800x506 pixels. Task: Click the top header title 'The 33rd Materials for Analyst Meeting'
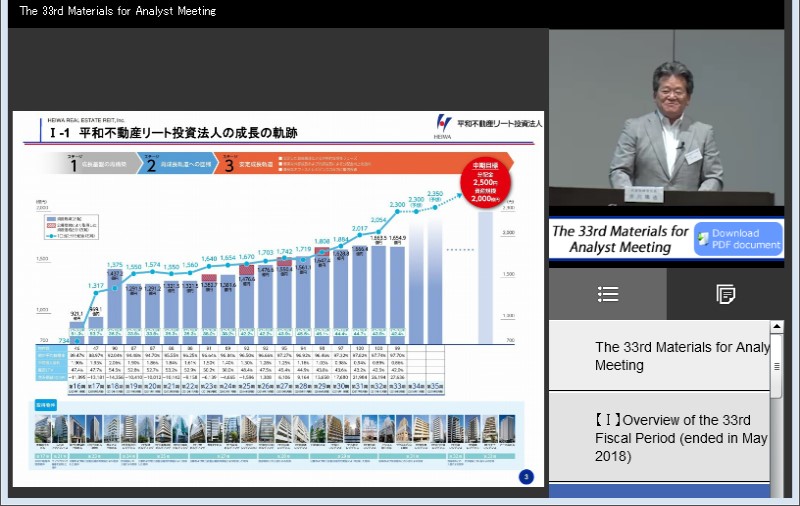[117, 11]
